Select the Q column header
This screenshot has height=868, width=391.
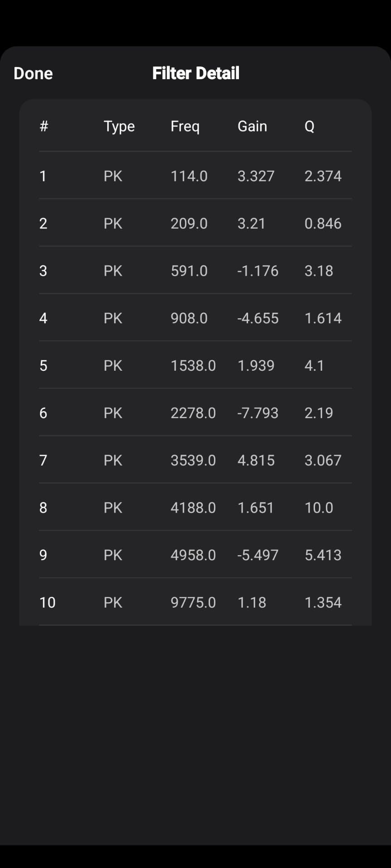309,126
